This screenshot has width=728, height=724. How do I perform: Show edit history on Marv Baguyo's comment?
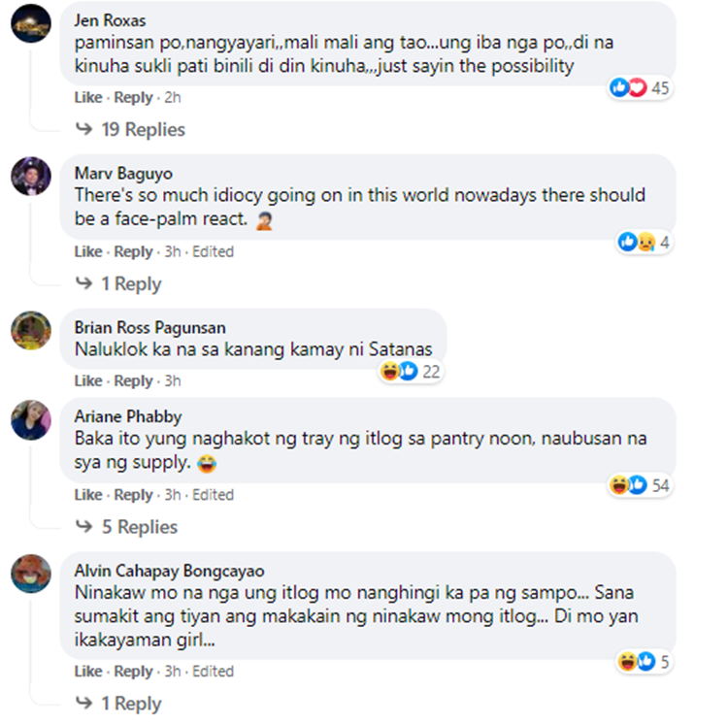214,251
